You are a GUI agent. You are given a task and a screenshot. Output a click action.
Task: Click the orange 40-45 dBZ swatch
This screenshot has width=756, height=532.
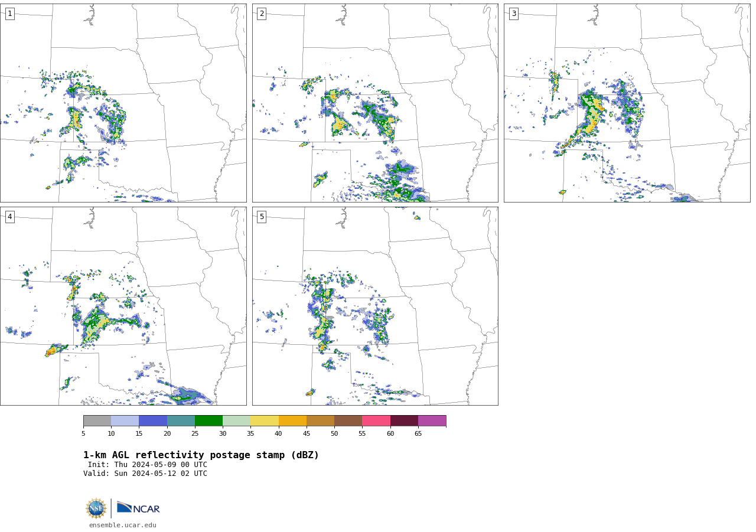[292, 420]
